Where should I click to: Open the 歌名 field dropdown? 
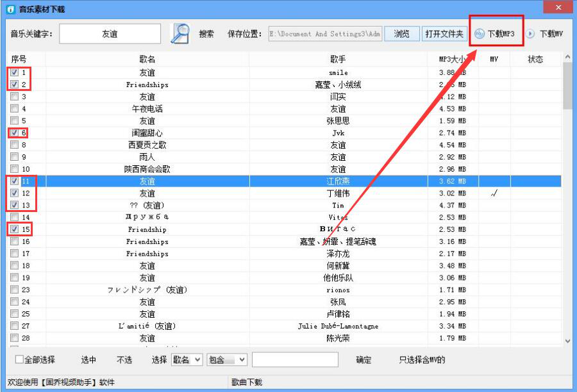coord(187,359)
